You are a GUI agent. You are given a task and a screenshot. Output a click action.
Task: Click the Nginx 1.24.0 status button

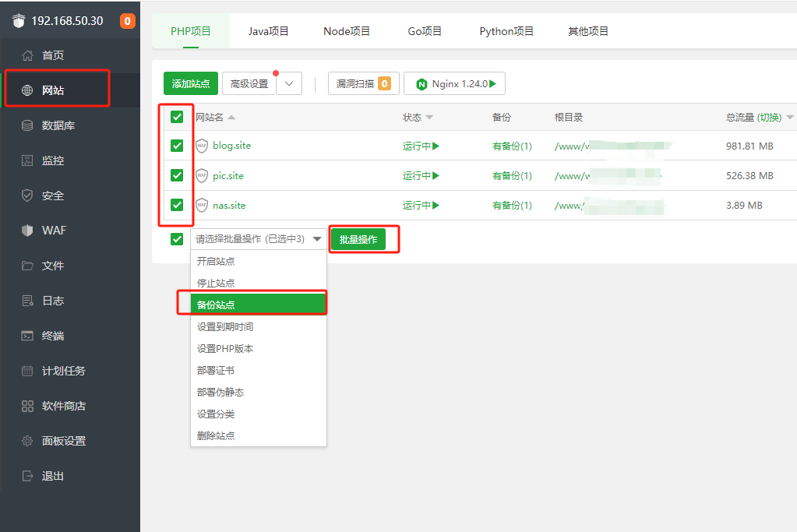pyautogui.click(x=455, y=84)
